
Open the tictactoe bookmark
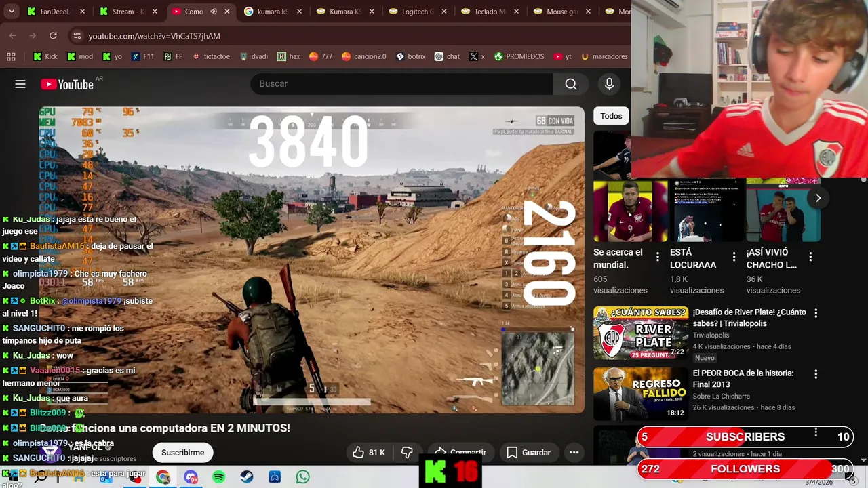pos(211,56)
